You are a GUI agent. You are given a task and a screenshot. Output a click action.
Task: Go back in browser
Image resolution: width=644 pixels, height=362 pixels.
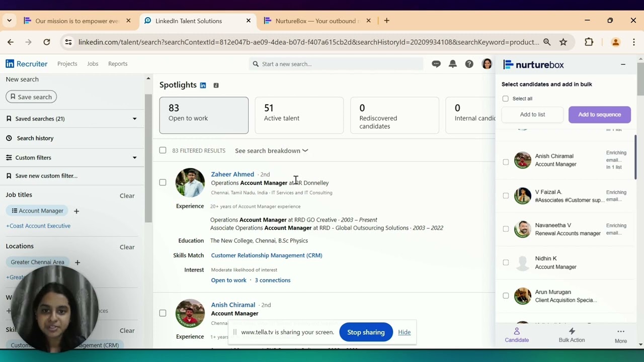pos(11,42)
